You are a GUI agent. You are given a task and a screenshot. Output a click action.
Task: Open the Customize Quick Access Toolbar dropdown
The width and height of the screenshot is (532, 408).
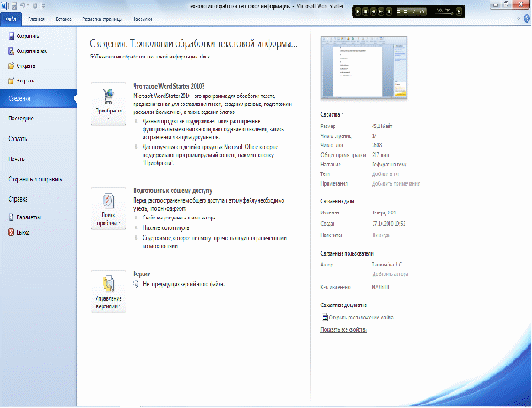pyautogui.click(x=43, y=6)
